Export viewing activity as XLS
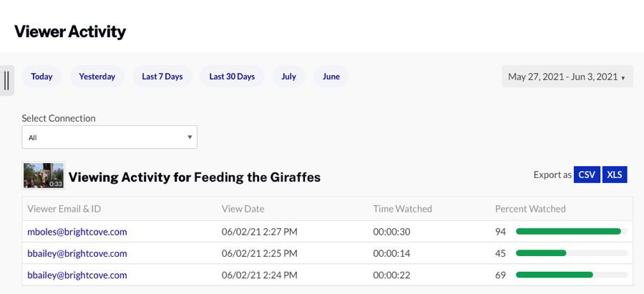 pos(615,175)
